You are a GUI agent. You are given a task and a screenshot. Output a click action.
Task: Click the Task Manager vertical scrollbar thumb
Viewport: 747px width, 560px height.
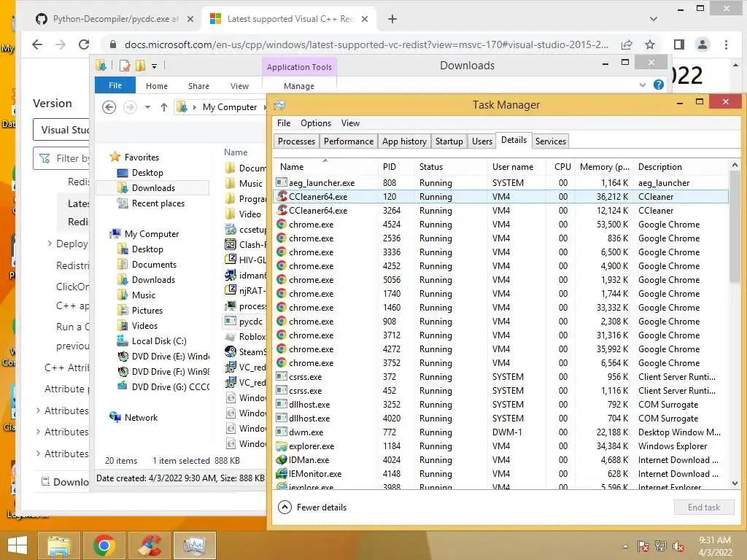(735, 228)
